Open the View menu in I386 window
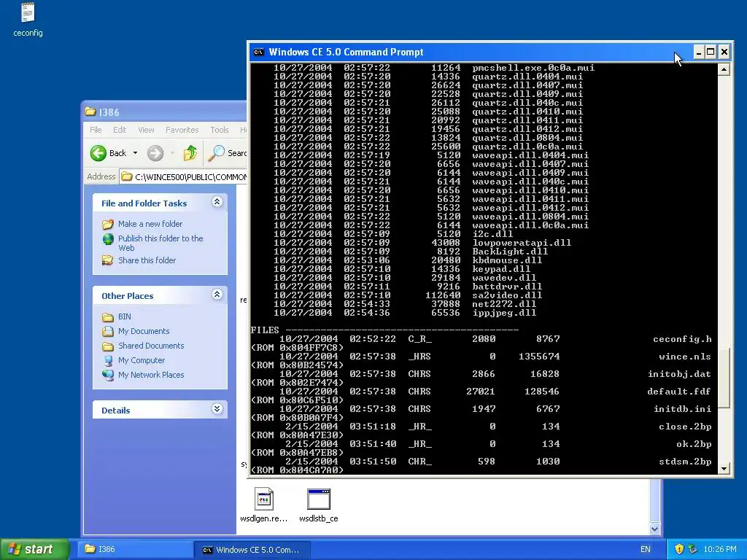747x560 pixels. pos(146,130)
